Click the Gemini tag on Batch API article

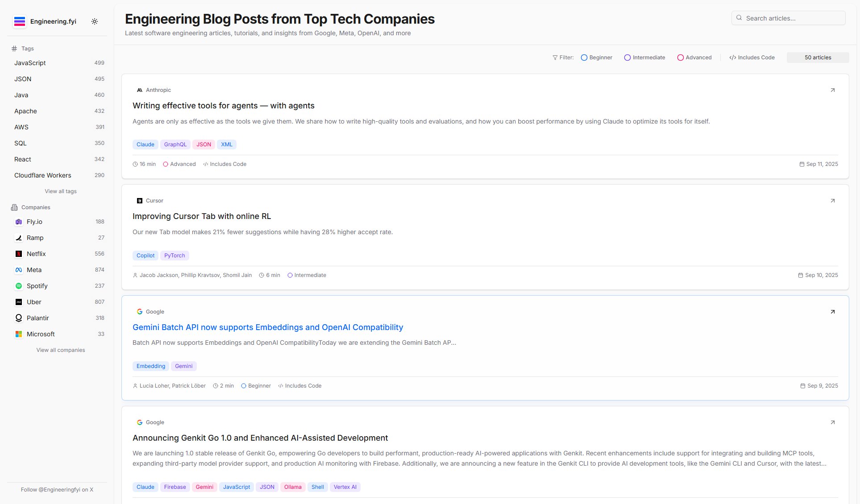(x=184, y=366)
